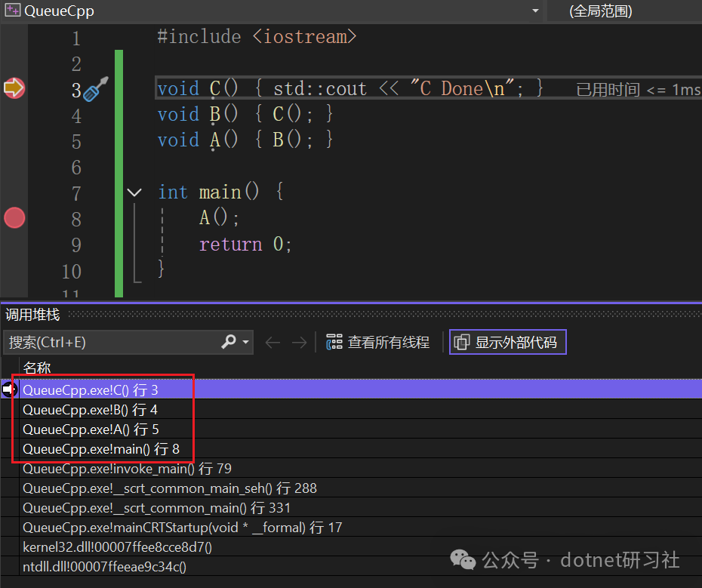Go to previous search result arrow
The height and width of the screenshot is (588, 702).
[x=272, y=343]
